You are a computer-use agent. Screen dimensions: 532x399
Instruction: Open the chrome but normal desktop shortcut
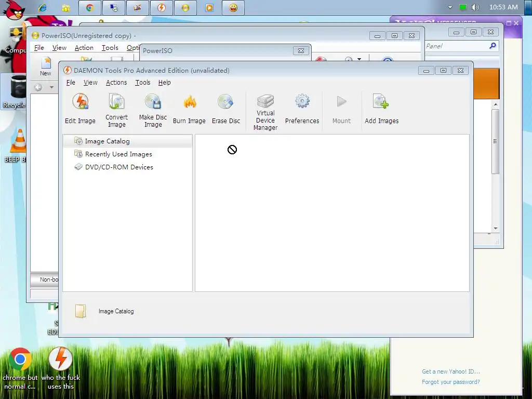[20, 368]
